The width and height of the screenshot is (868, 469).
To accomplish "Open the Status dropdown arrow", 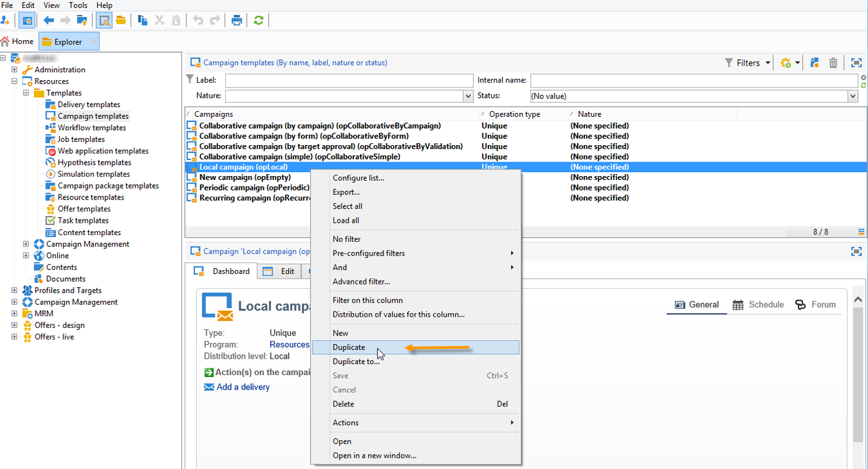I will [x=852, y=96].
